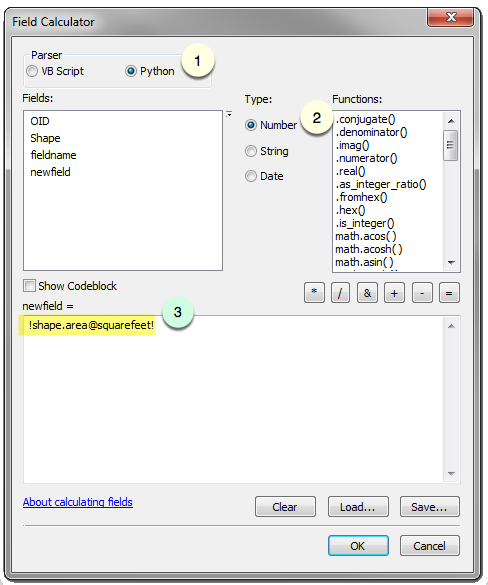This screenshot has width=488, height=585.
Task: Choose math.acos( ) from the Functions list
Action: point(366,236)
